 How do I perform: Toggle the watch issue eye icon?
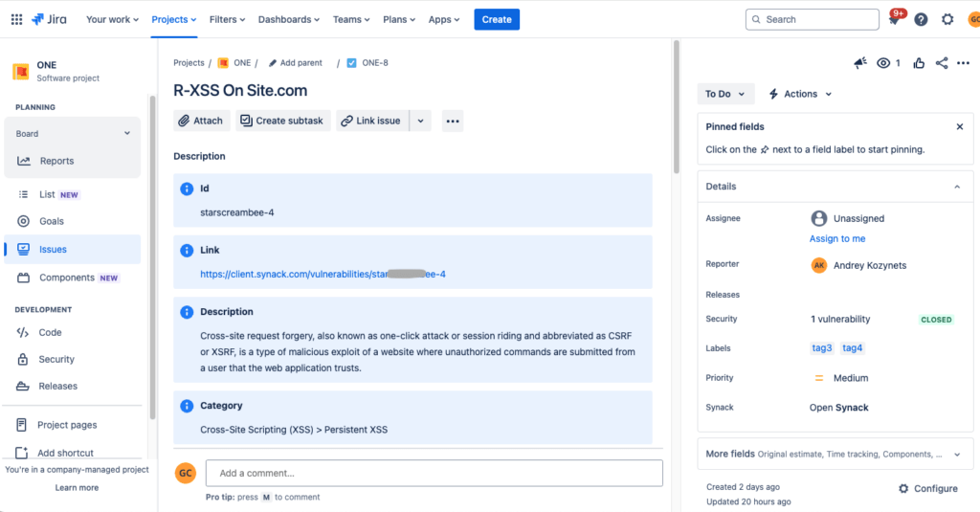tap(884, 63)
